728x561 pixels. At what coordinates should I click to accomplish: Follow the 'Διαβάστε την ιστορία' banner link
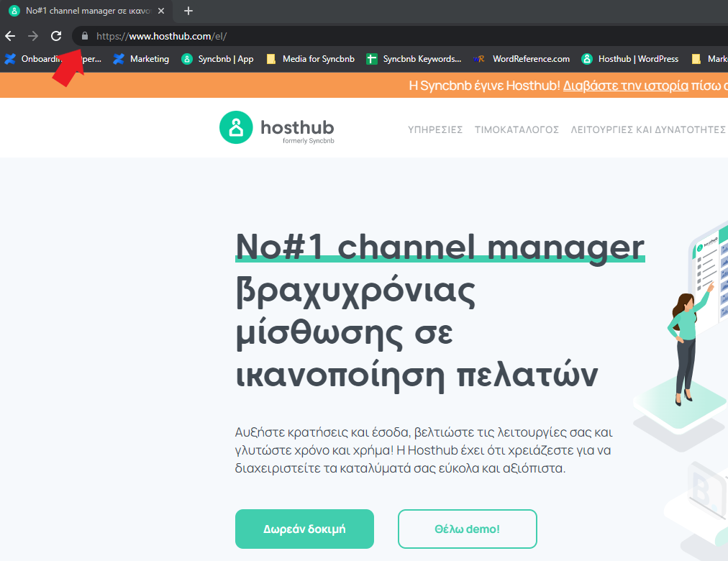pos(625,86)
